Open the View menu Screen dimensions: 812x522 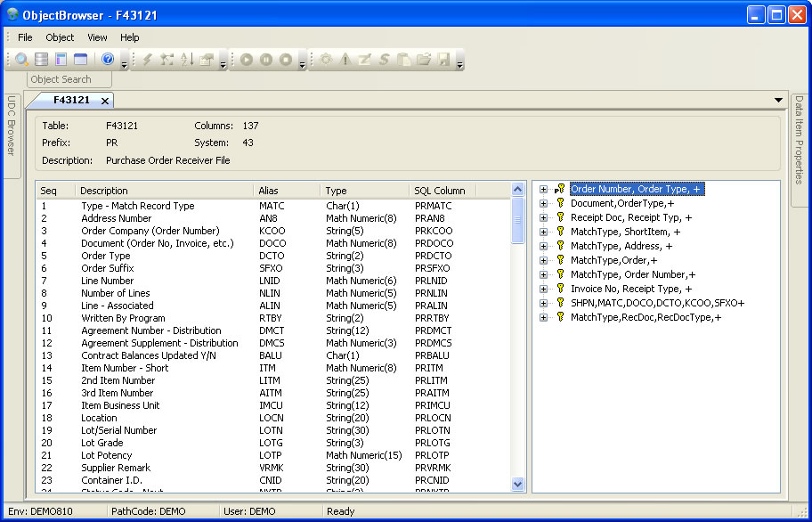(97, 37)
